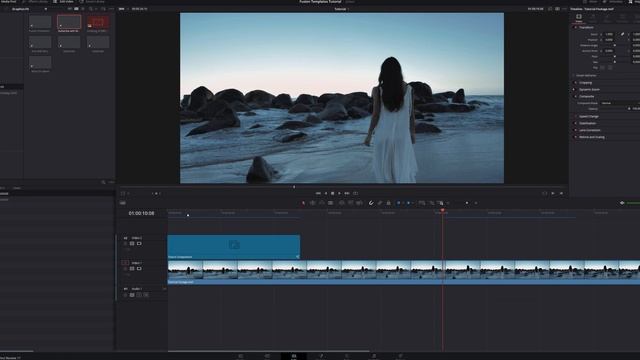Click the media pool search magnifier

[91, 9]
